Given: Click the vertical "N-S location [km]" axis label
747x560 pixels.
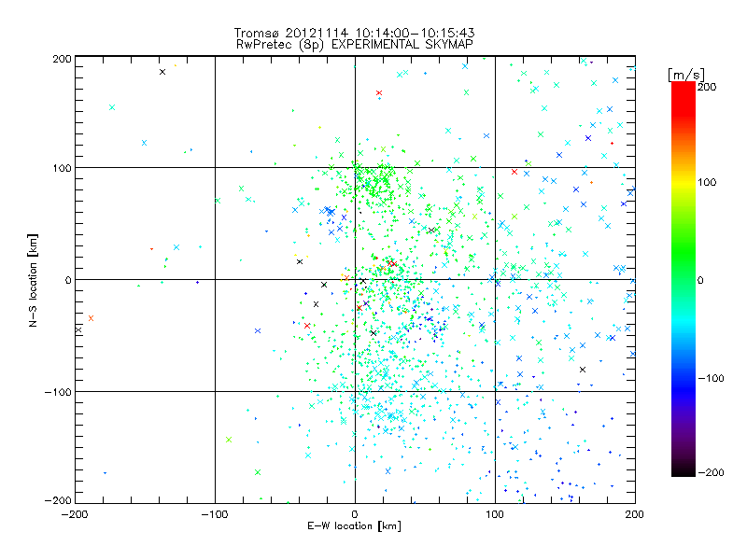Looking at the screenshot, I should pos(33,281).
